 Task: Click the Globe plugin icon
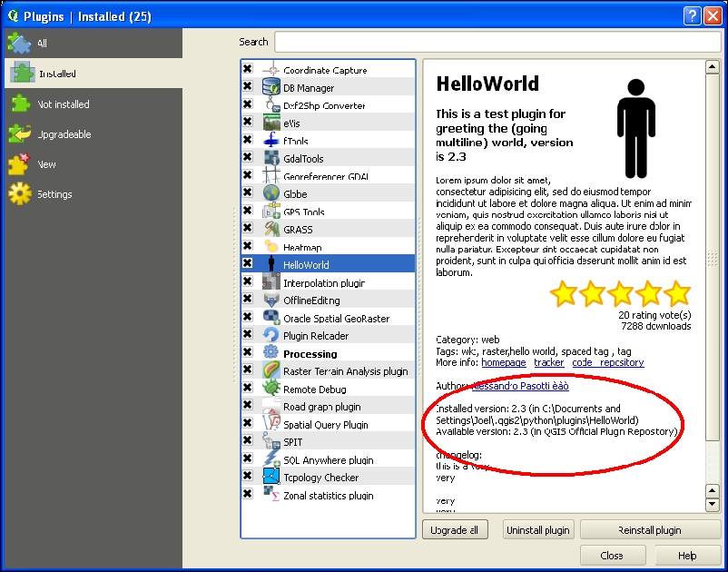pyautogui.click(x=271, y=193)
